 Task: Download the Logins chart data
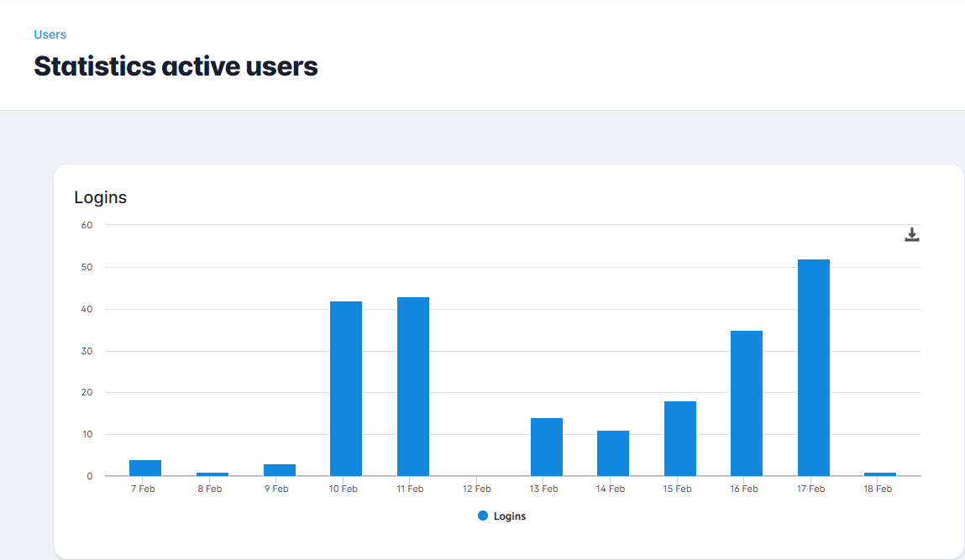pos(912,235)
